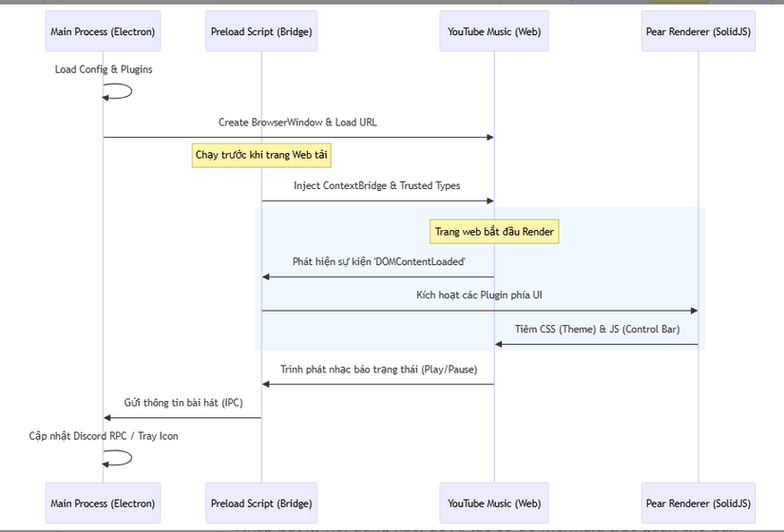Click 'Tiêm CSS (Theme) & JS (Control Bar)' text

point(596,330)
